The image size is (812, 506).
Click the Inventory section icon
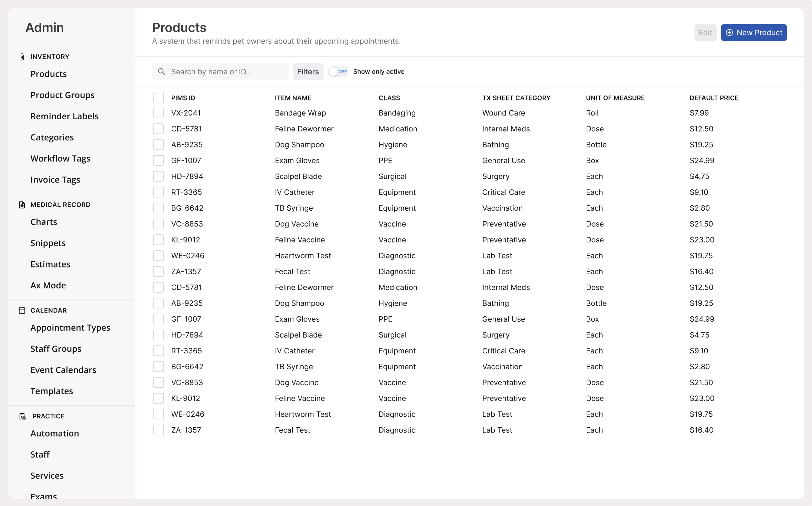tap(22, 57)
